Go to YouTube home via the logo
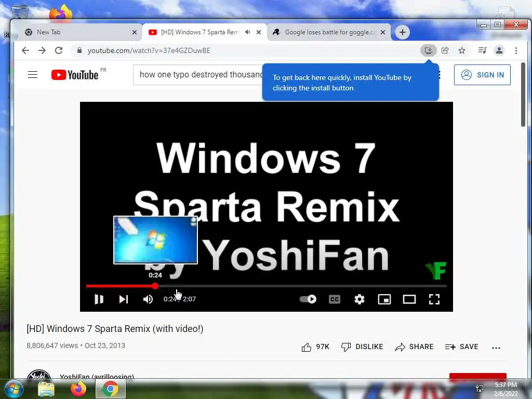 75,75
